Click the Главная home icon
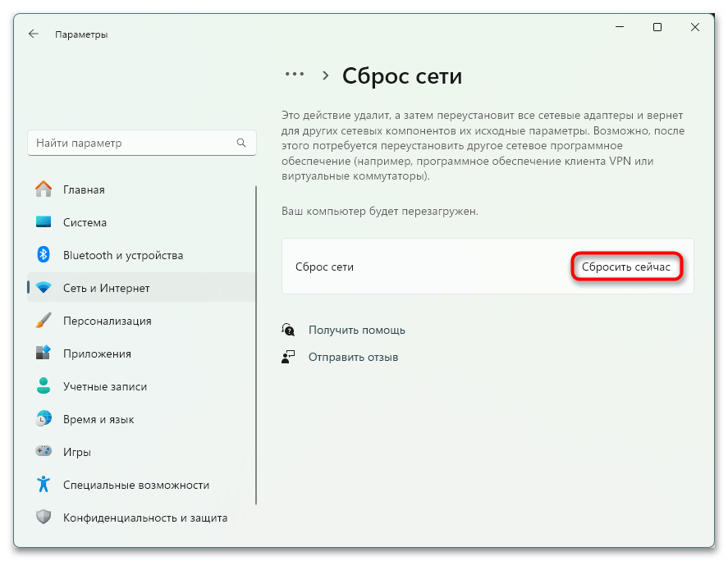 43,189
